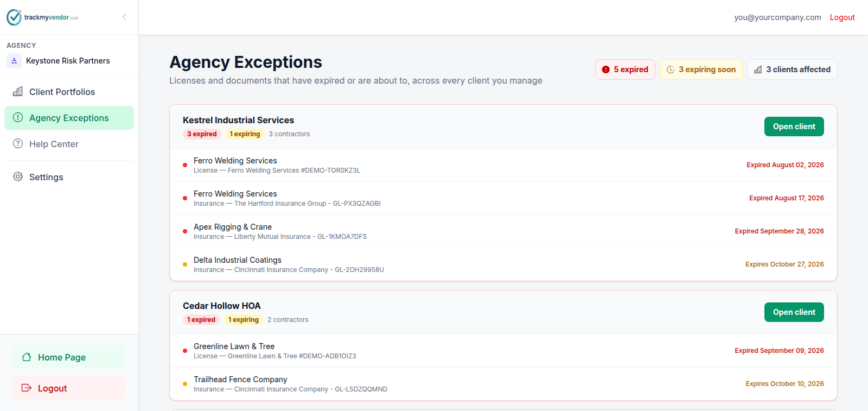
Task: Click Expired August 02, 2026 date
Action: pyautogui.click(x=785, y=165)
